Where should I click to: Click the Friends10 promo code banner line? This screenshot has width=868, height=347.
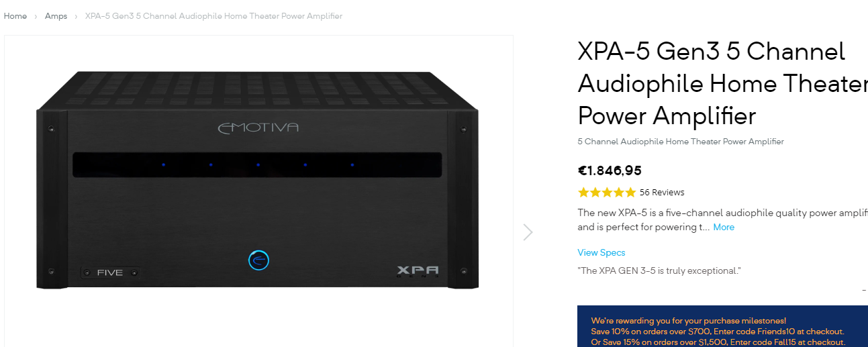[718, 332]
